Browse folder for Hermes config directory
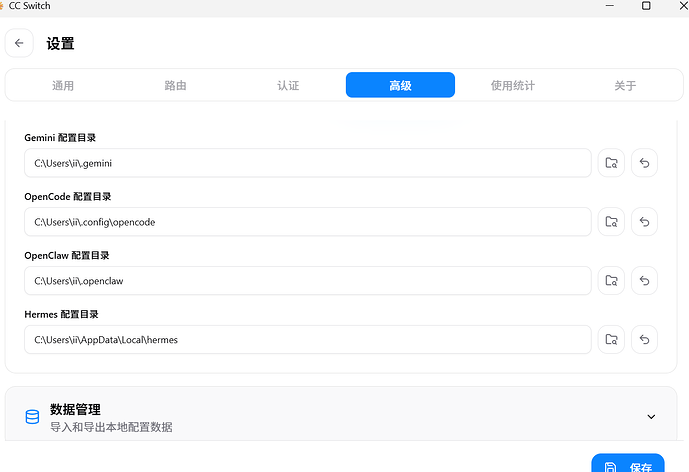Image resolution: width=689 pixels, height=472 pixels. [x=611, y=340]
